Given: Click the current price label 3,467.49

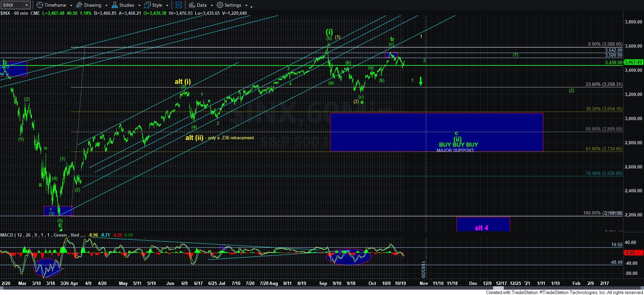Looking at the screenshot, I should pos(633,62).
